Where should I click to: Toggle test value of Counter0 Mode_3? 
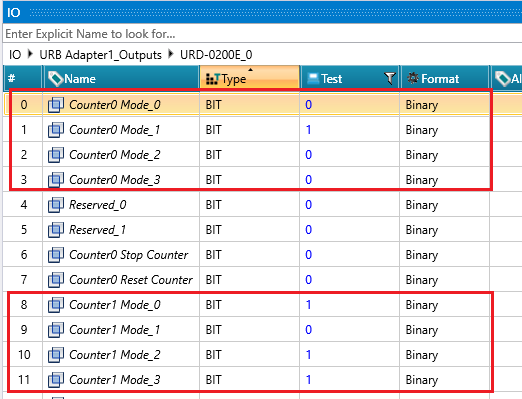[x=308, y=180]
